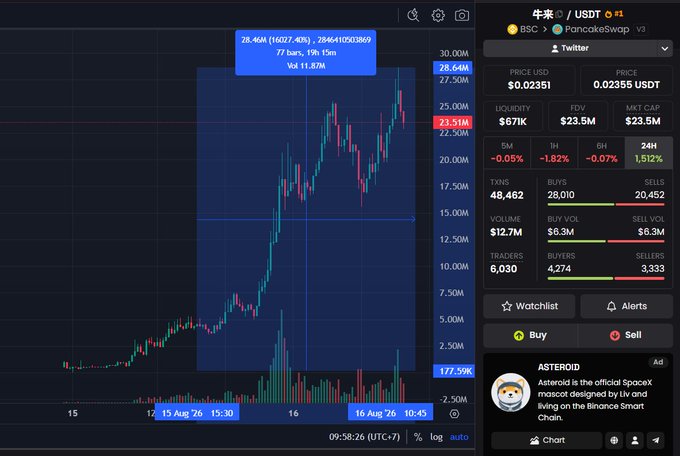Click the BSC network link
The height and width of the screenshot is (456, 680).
click(x=529, y=29)
